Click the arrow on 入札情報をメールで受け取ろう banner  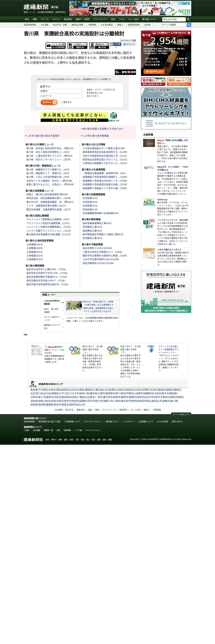coord(189,33)
